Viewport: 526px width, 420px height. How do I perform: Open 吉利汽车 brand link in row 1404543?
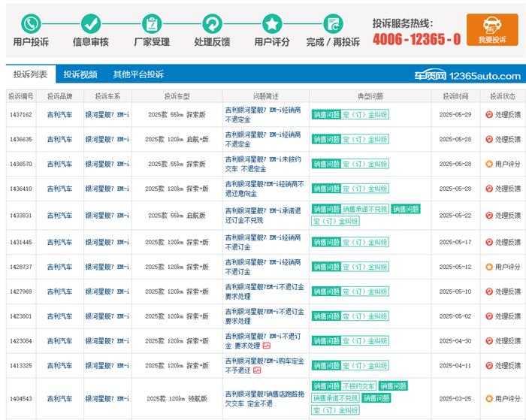click(59, 399)
